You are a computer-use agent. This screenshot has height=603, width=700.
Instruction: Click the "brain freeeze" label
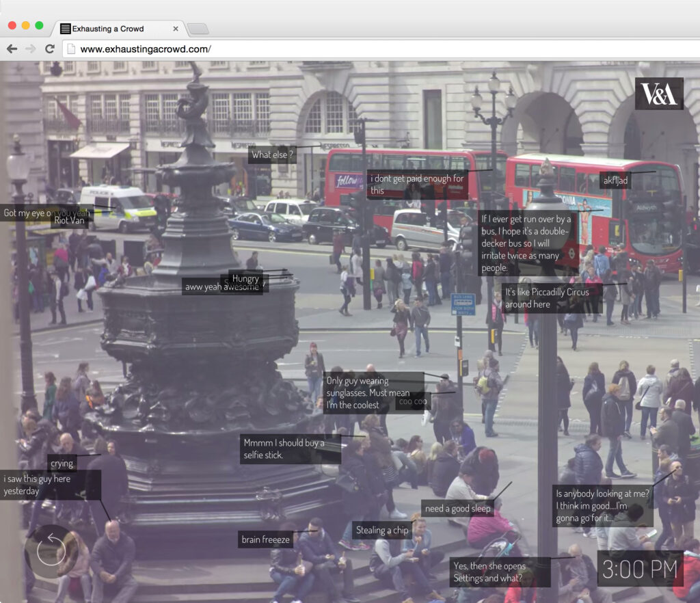coord(266,539)
